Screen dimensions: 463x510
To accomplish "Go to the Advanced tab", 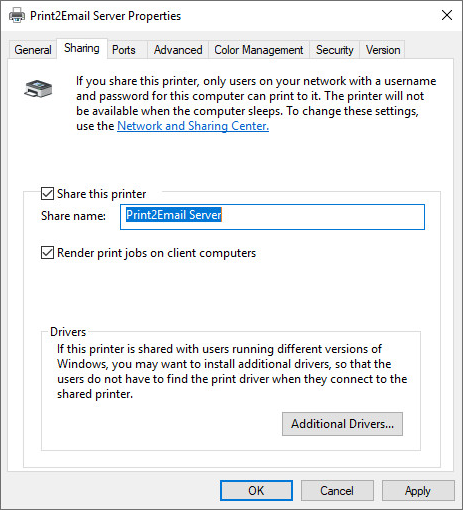I will tap(178, 50).
